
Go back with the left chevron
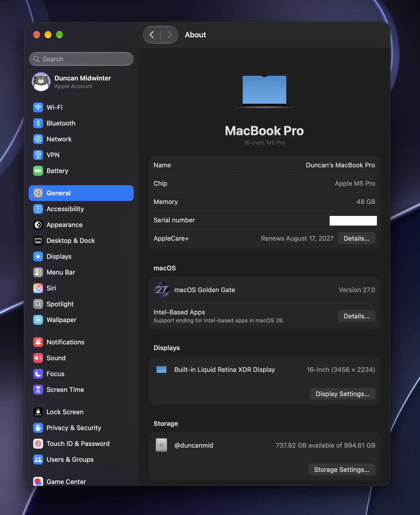click(152, 35)
